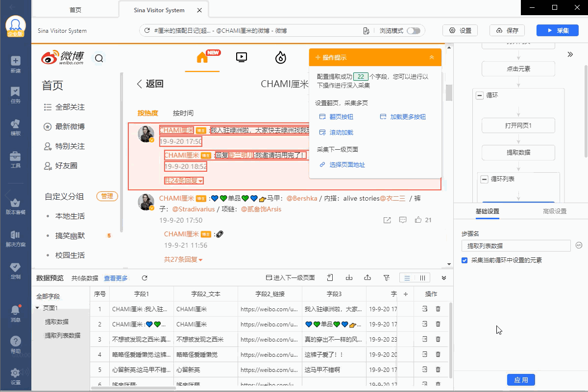
Task: Open 消息 notifications in the sidebar
Action: pos(16,313)
